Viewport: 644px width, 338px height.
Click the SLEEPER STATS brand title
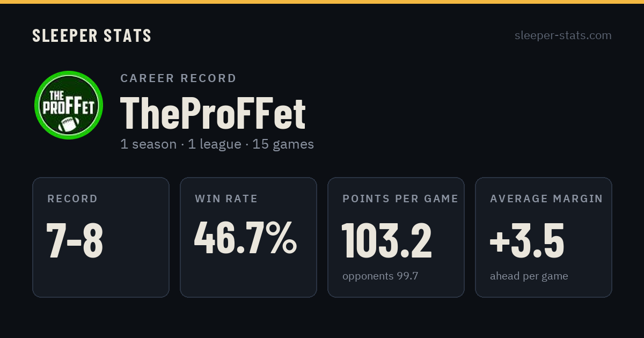pos(92,35)
